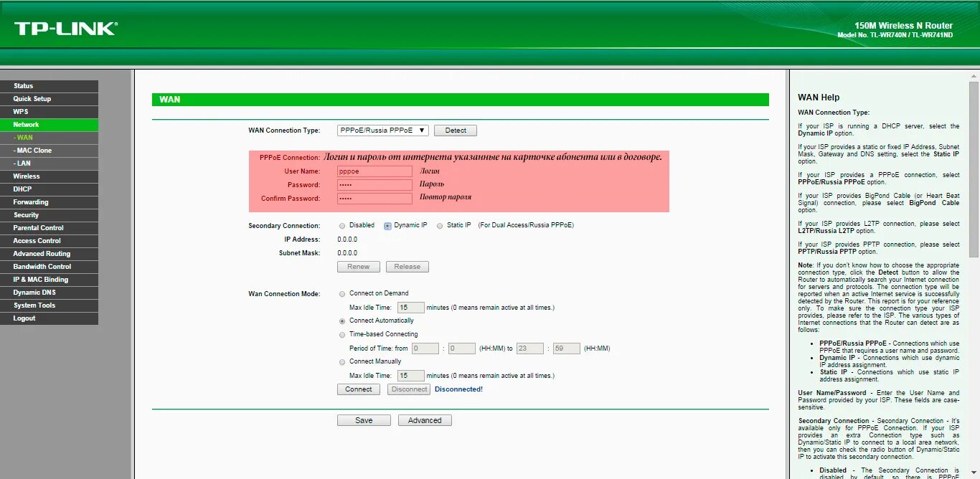Screen dimensions: 980x479
Task: Open the Status menu item
Action: coord(49,86)
